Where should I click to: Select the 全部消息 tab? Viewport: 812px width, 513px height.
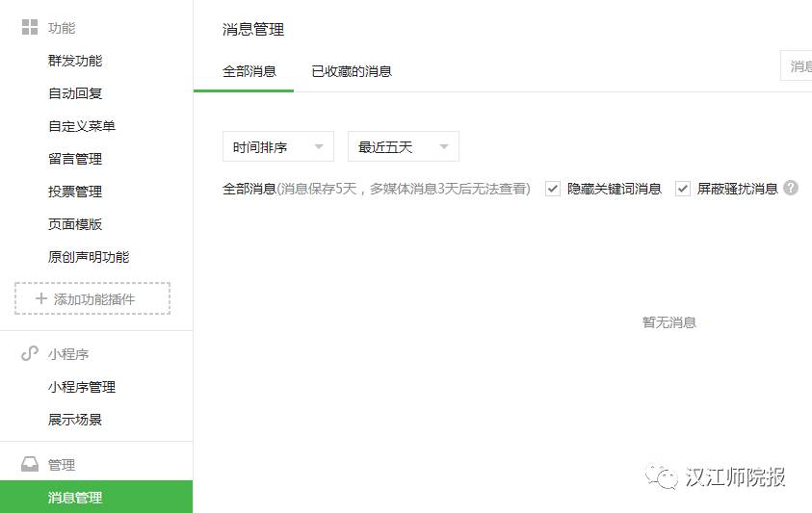click(249, 71)
